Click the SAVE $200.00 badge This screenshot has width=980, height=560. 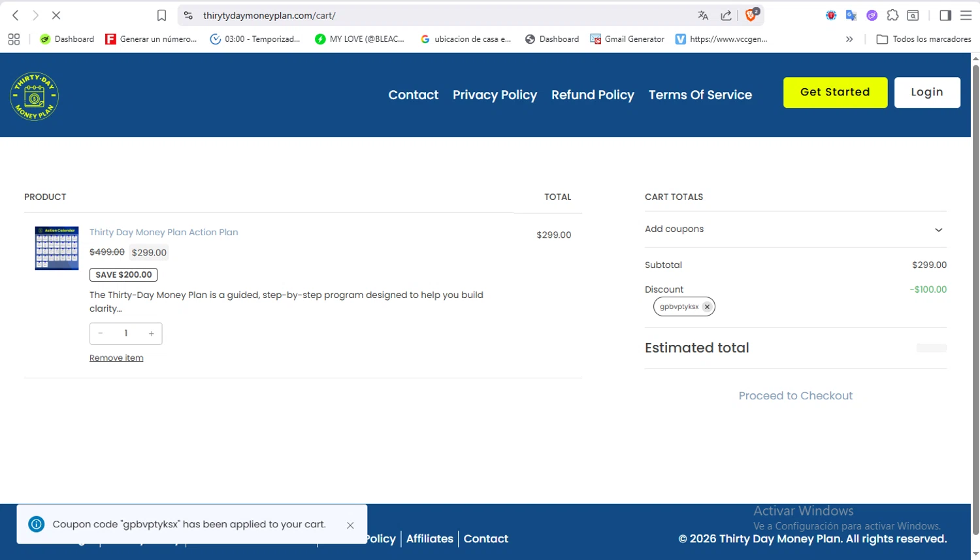(123, 274)
